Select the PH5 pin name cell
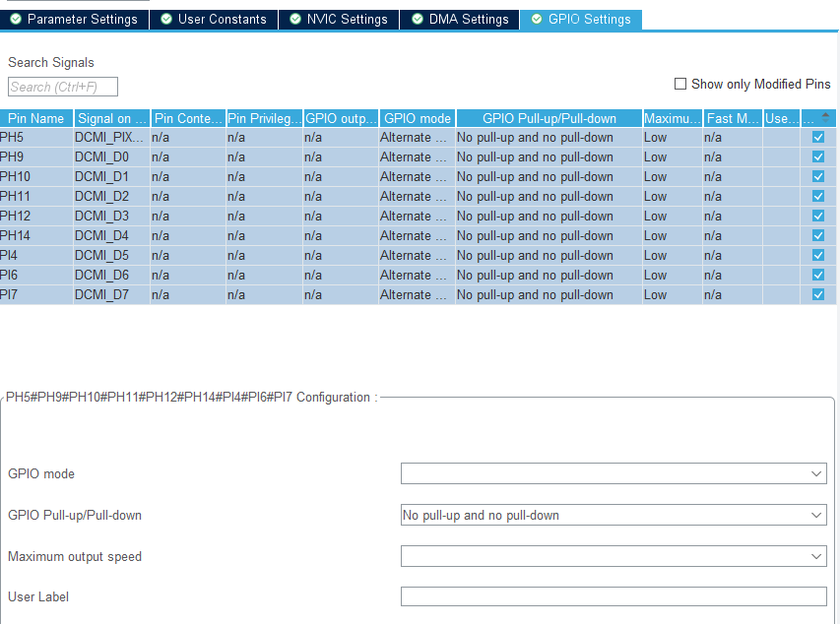The width and height of the screenshot is (840, 624). coord(35,138)
